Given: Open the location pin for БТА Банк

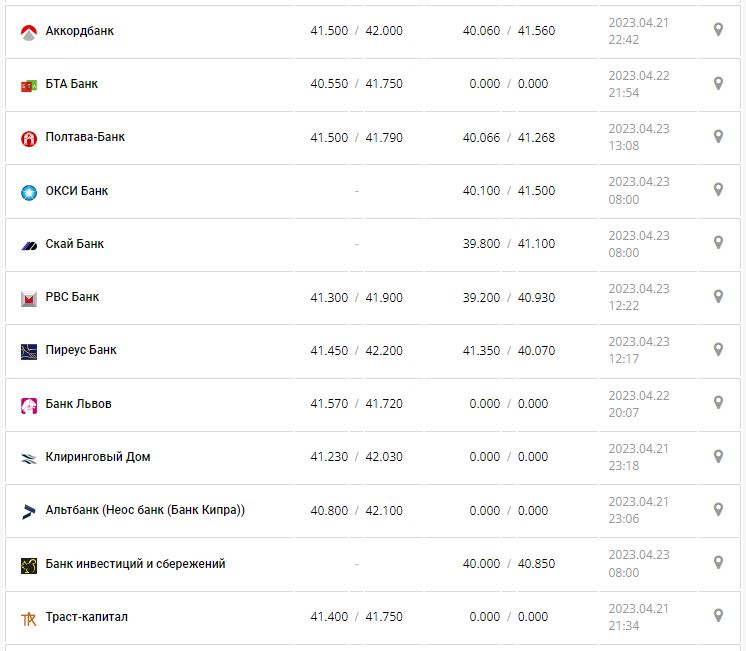Looking at the screenshot, I should 718,84.
